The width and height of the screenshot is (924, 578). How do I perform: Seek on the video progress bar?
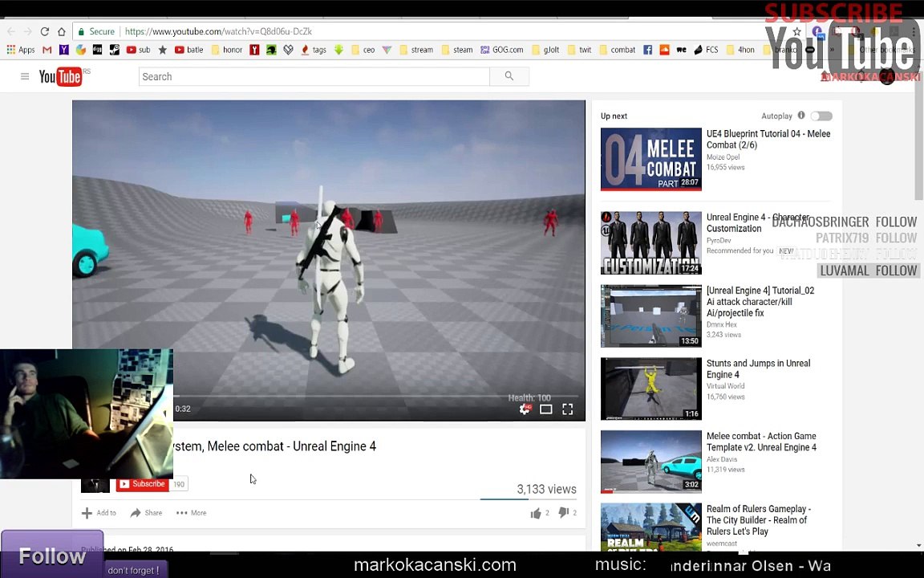(376, 397)
